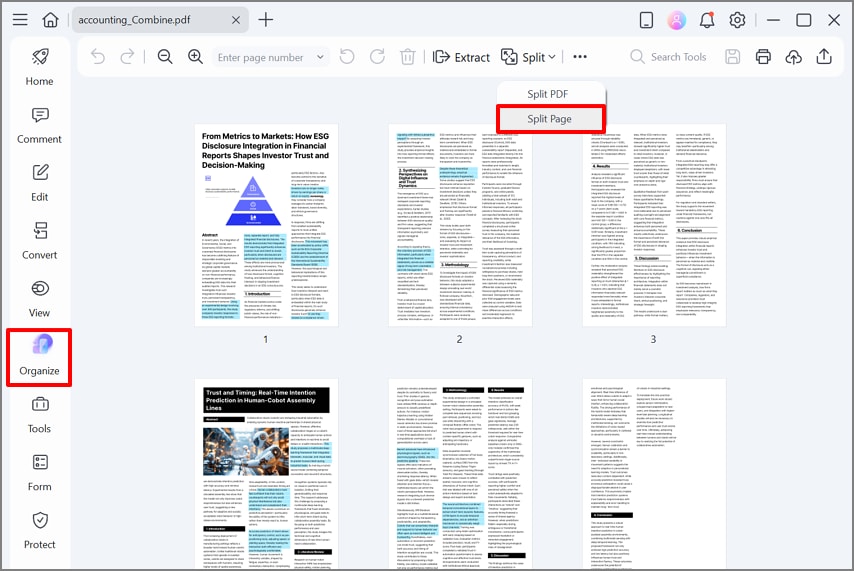Image resolution: width=854 pixels, height=571 pixels.
Task: Select page 3 thumbnail
Action: [x=654, y=226]
